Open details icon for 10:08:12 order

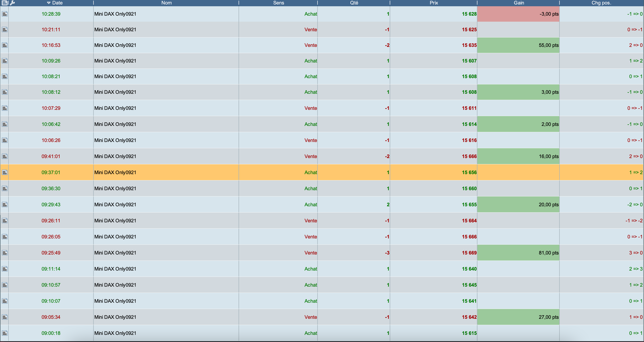coord(4,92)
